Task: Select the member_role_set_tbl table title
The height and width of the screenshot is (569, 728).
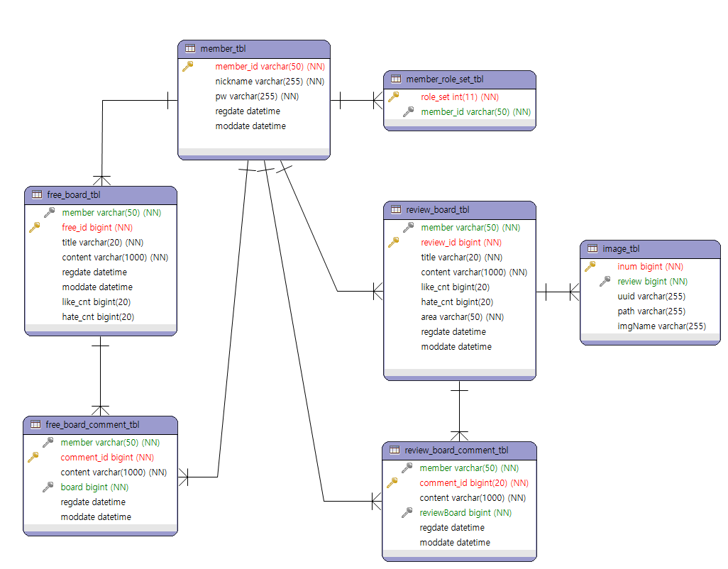Action: pos(445,79)
